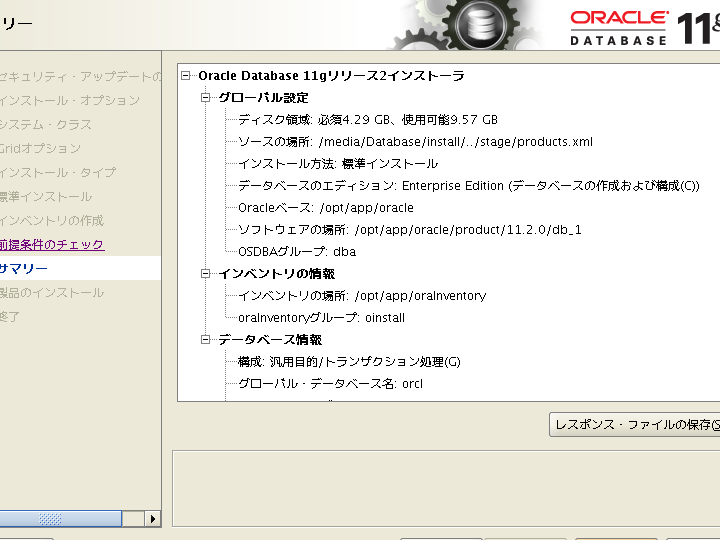Image resolution: width=720 pixels, height=540 pixels.
Task: Select the データベースのエディション Enterprise Edition entry
Action: point(468,186)
